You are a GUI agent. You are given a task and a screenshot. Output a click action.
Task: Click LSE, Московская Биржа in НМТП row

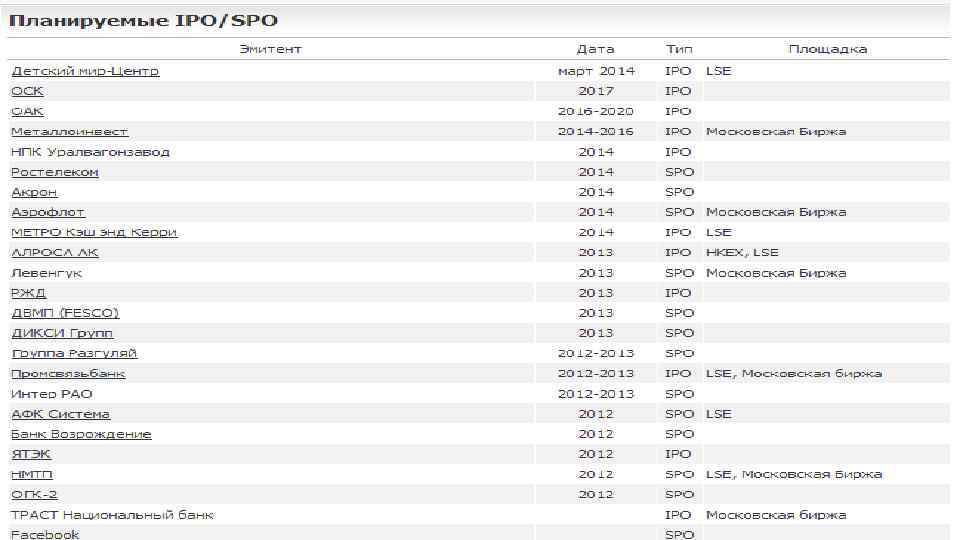click(x=794, y=475)
